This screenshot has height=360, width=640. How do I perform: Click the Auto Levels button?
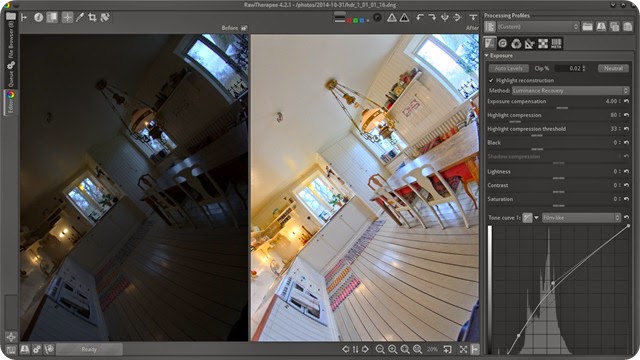click(509, 68)
